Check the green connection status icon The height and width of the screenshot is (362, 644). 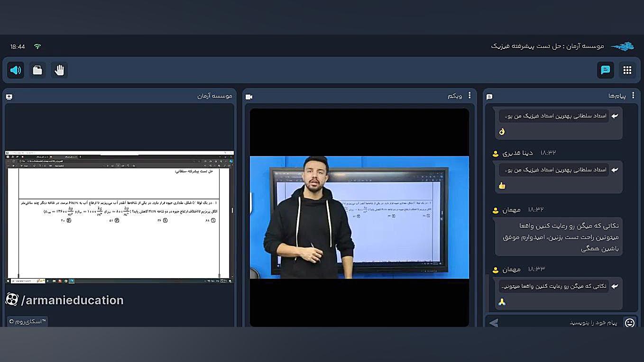37,46
